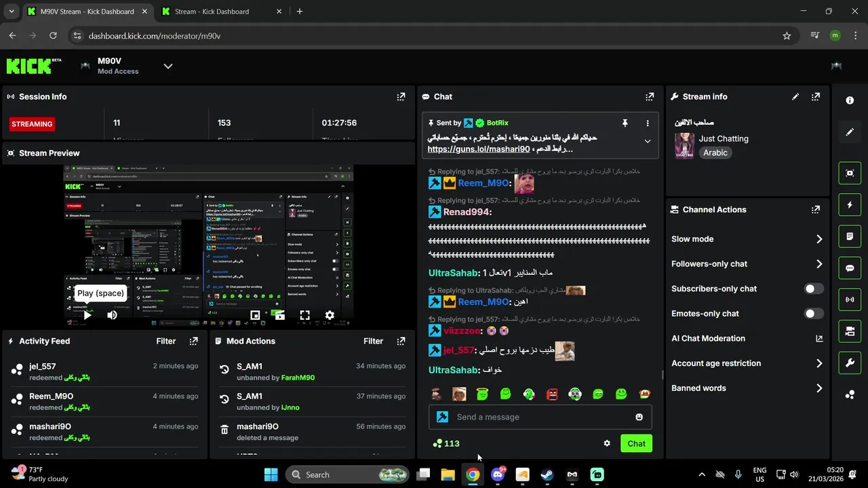Click green Chat send button
The height and width of the screenshot is (488, 868).
coord(636,443)
